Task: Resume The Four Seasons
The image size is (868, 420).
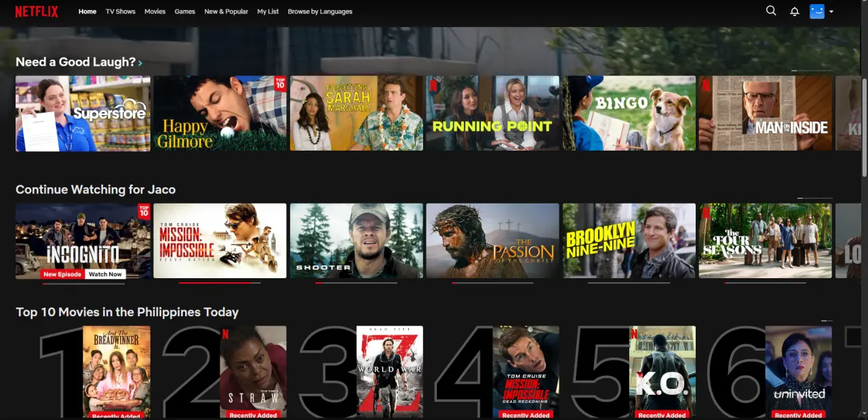Action: pos(766,241)
